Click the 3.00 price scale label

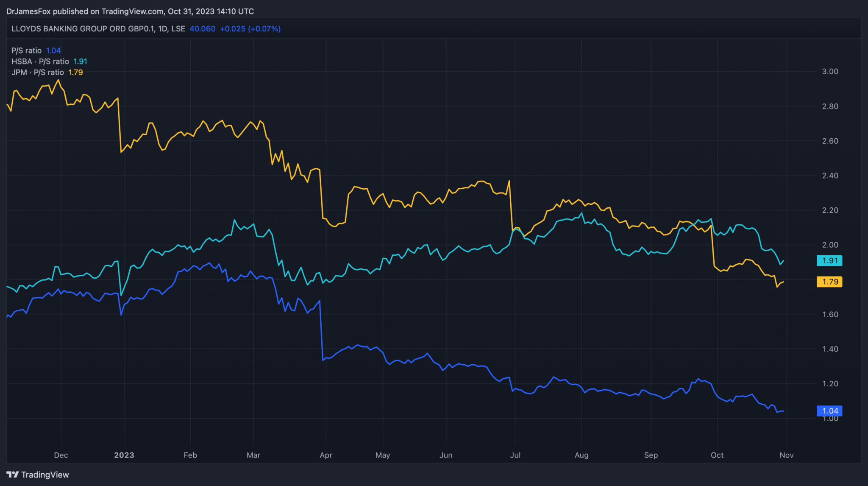[x=830, y=71]
